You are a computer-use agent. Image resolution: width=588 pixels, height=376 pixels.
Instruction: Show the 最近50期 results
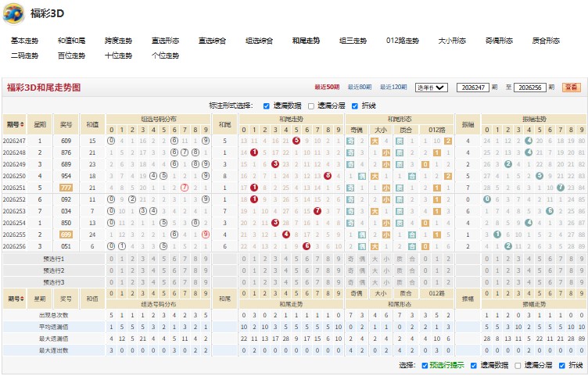tap(327, 87)
